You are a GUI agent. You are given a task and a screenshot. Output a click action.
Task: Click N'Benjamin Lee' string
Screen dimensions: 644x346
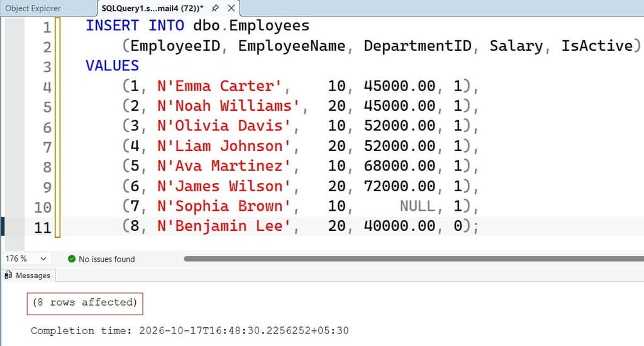[x=225, y=226]
